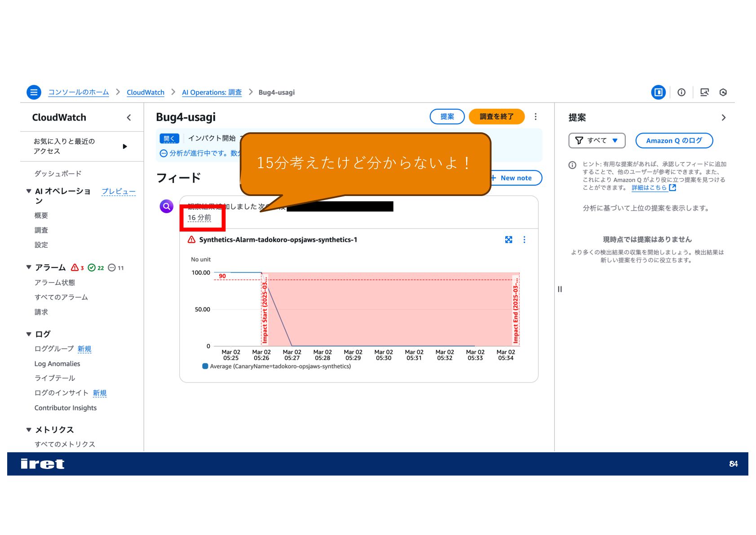Add a New note to the feed
The width and height of the screenshot is (756, 535).
click(x=516, y=178)
